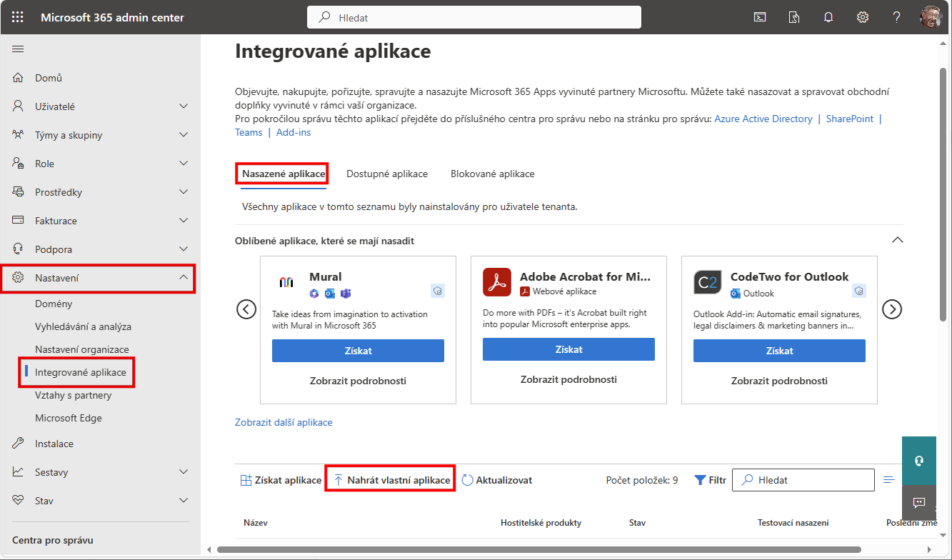Expand the Stav chevron
Viewport: 952px width, 560px height.
(184, 501)
